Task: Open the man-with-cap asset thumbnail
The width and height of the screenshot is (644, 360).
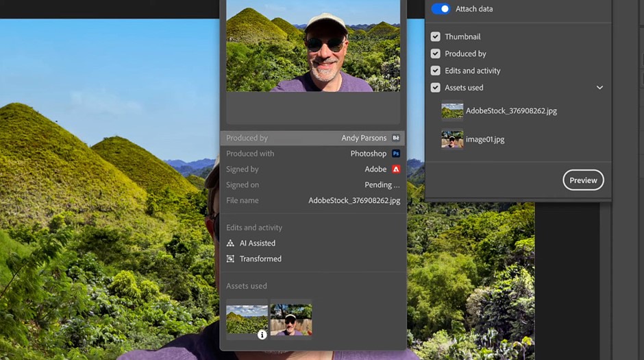Action: (291, 320)
